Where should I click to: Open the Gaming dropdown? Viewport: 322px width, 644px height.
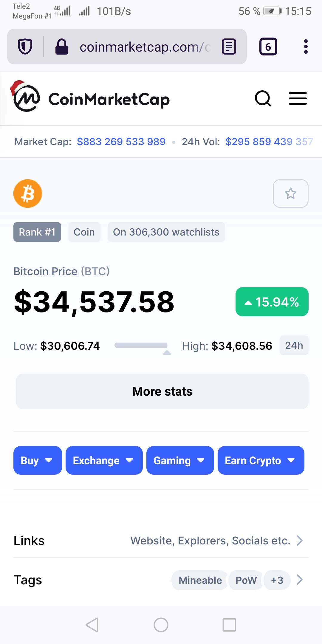(x=180, y=460)
